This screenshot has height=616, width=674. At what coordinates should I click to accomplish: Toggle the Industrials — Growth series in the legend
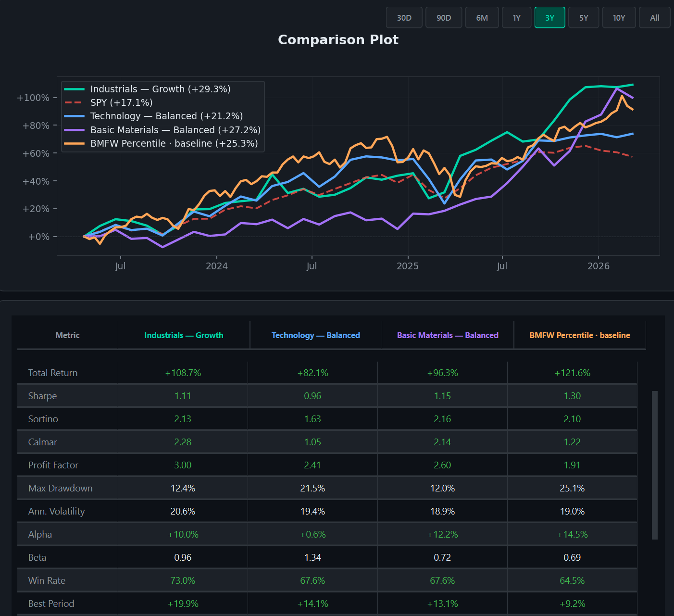point(160,89)
